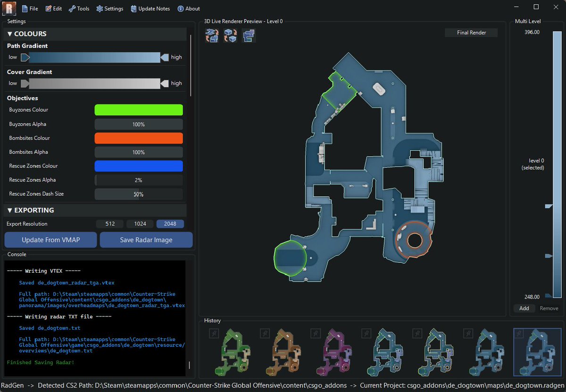
Task: Select 1024 export resolution
Action: (140, 224)
